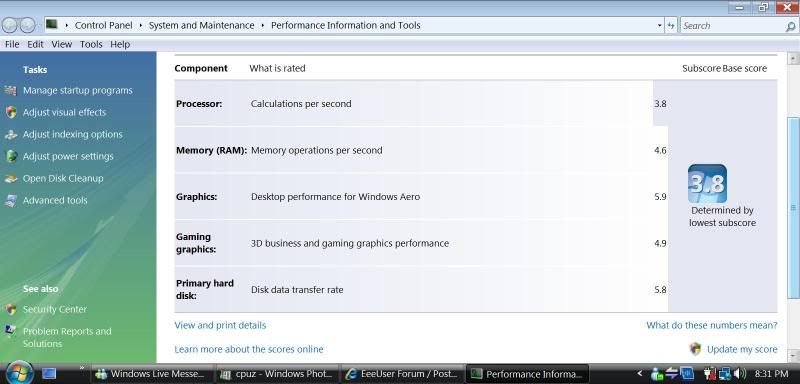Click Manage startup programs link
This screenshot has width=800, height=384.
(x=78, y=90)
